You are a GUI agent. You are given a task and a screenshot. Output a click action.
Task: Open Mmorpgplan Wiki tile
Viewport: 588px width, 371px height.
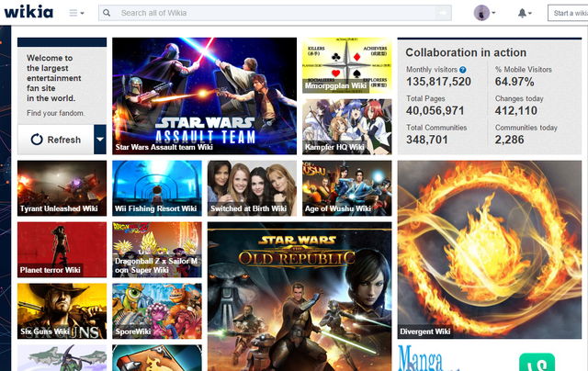point(347,65)
